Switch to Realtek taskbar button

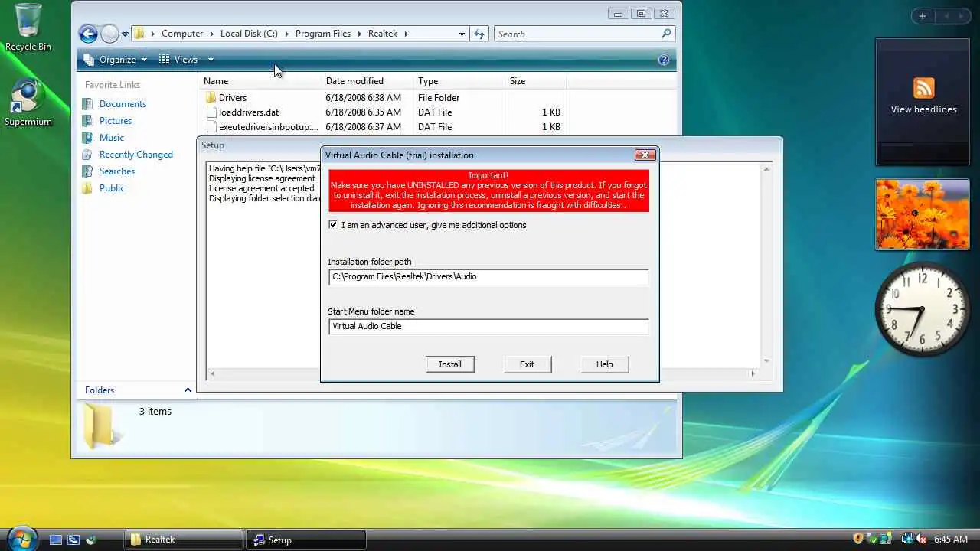(184, 540)
